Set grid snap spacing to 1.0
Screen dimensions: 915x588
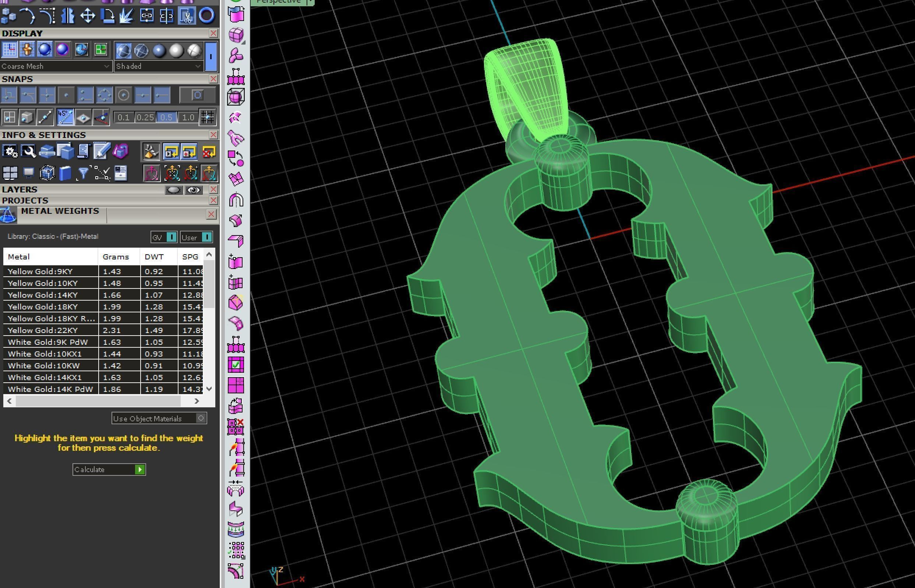188,117
